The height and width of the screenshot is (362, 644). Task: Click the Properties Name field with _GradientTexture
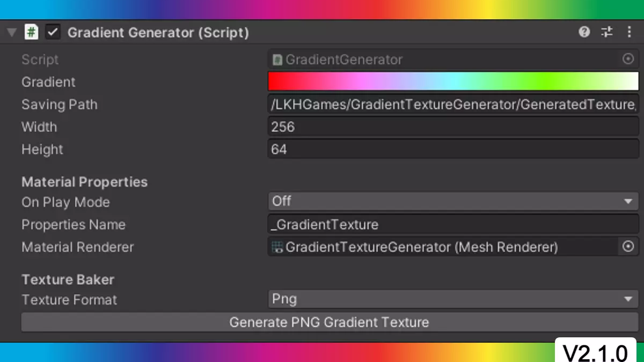coord(453,224)
